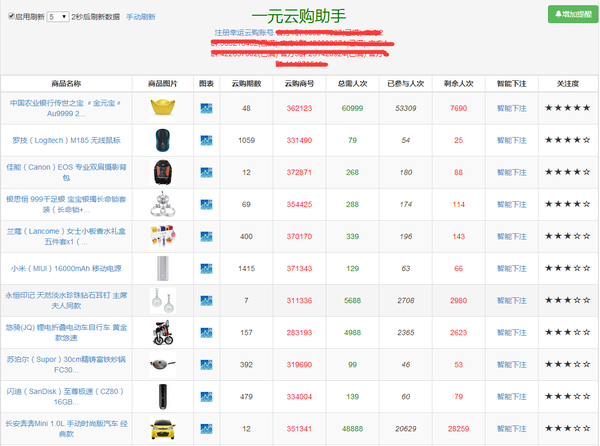
Task: Click 智能下注 for Canon EOS backpack row
Action: (512, 173)
